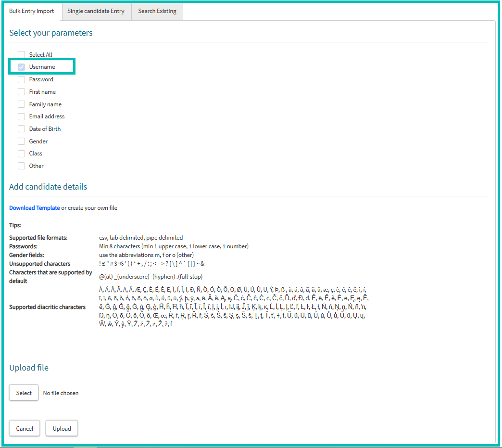
Task: Click the Download Template link
Action: pos(34,208)
